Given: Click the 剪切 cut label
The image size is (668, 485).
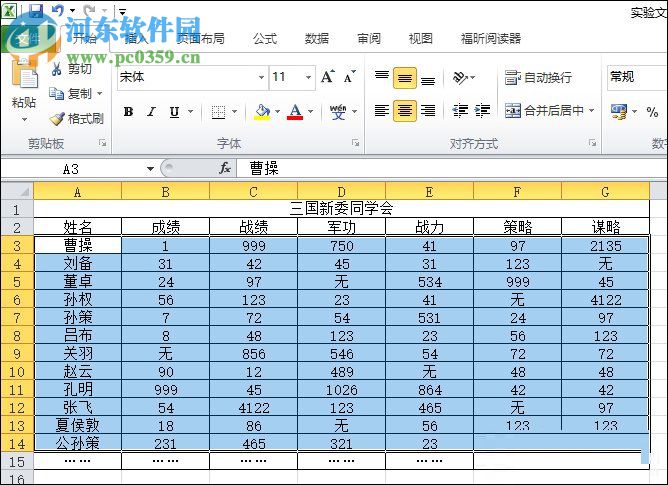Looking at the screenshot, I should 80,69.
